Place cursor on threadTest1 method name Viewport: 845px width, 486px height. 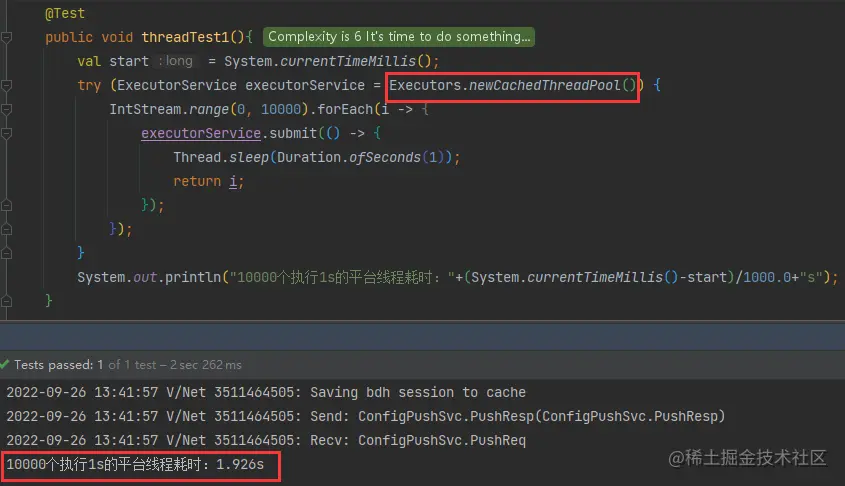(x=185, y=37)
